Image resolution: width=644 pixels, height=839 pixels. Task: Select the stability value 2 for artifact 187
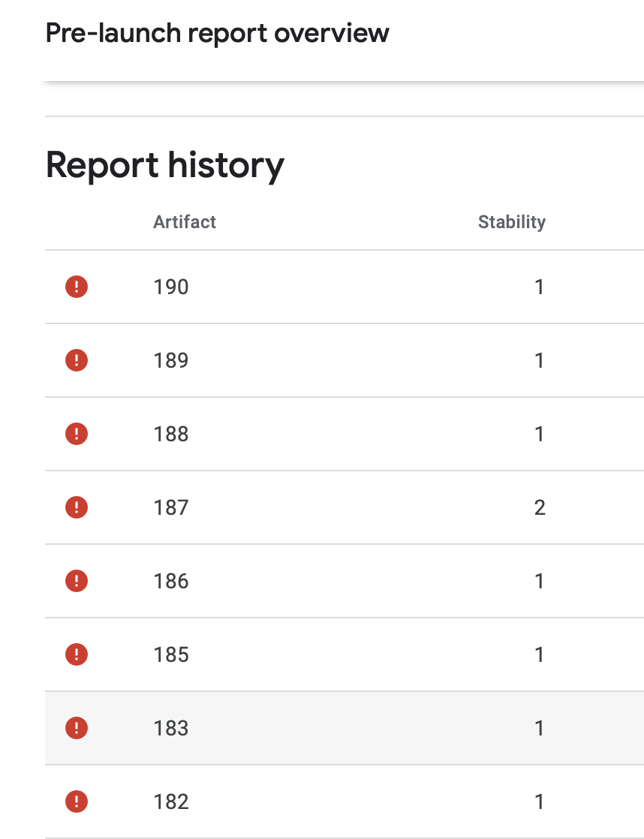click(538, 507)
